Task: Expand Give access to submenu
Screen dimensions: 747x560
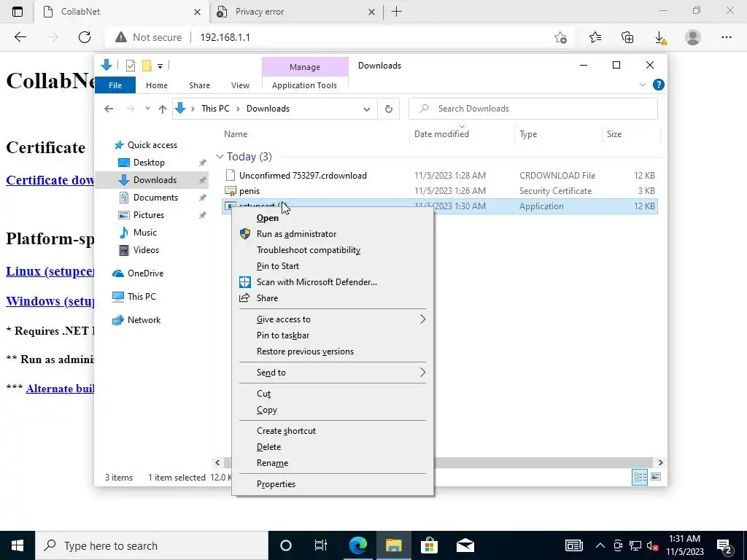Action: [333, 319]
